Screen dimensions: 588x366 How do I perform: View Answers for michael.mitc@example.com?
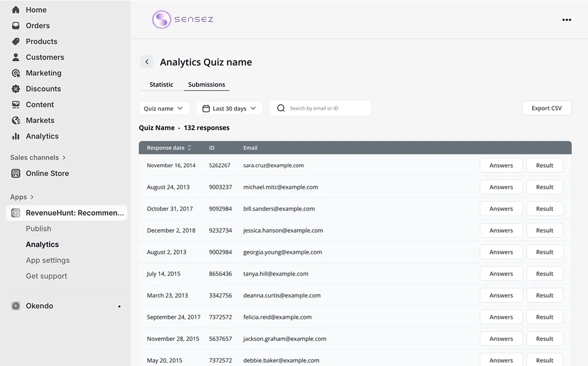[501, 187]
